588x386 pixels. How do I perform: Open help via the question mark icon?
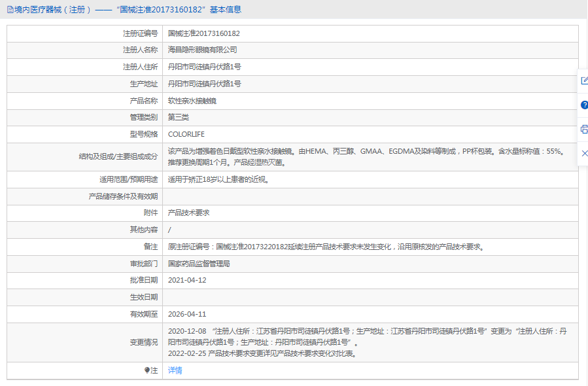[x=583, y=105]
